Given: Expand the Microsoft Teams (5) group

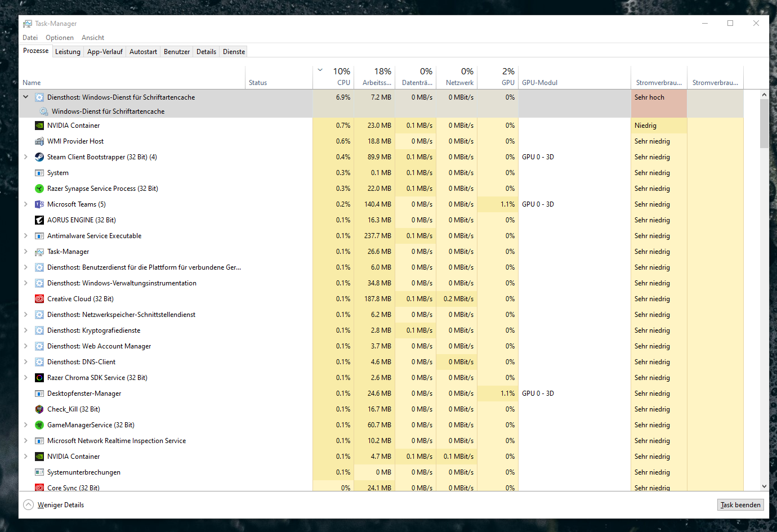Looking at the screenshot, I should (25, 204).
